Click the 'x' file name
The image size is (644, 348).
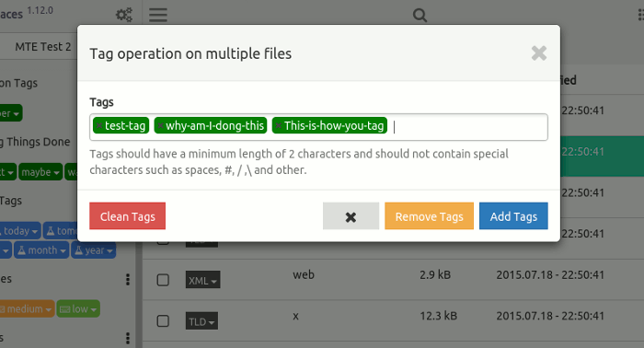[x=295, y=317]
